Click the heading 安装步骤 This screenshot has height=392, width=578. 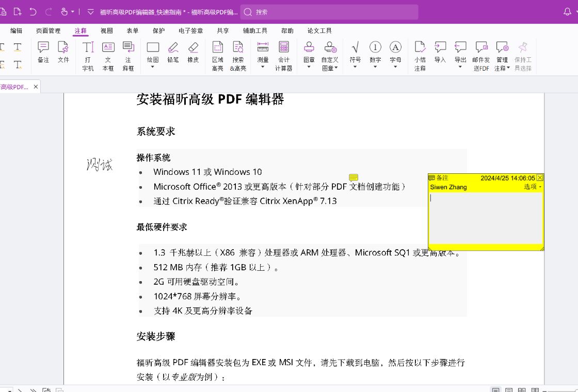[x=155, y=336]
